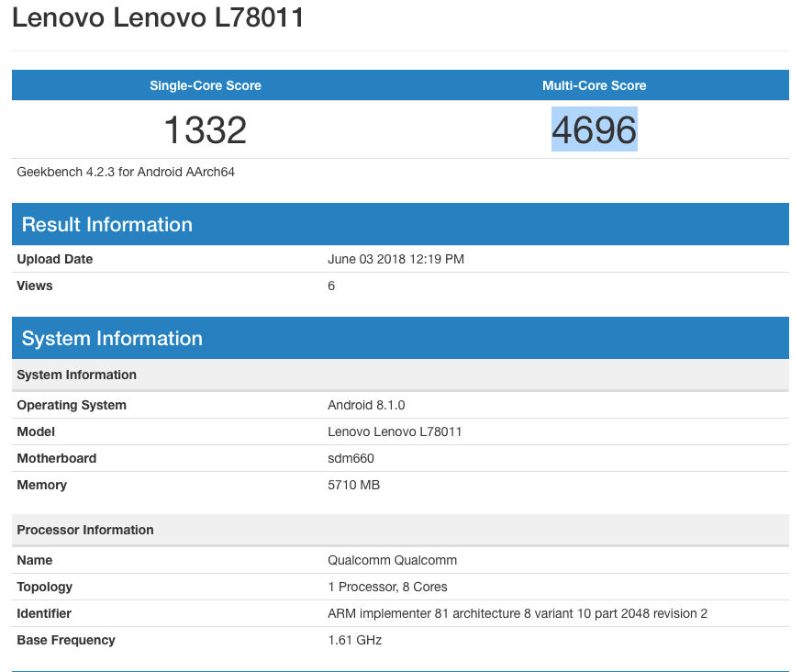
Task: Select the "Model" row label
Action: (x=36, y=431)
